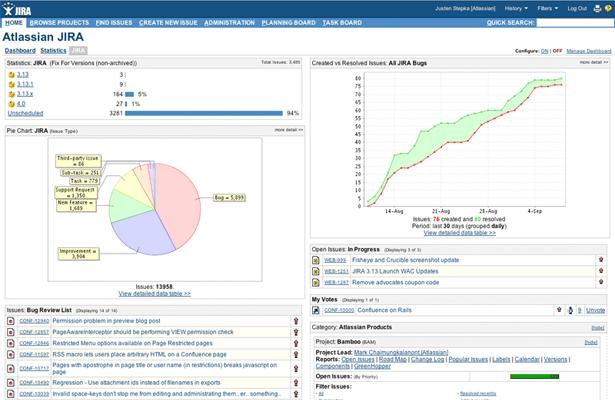Click bug icon for Permission problem in preview blog post

(11, 321)
